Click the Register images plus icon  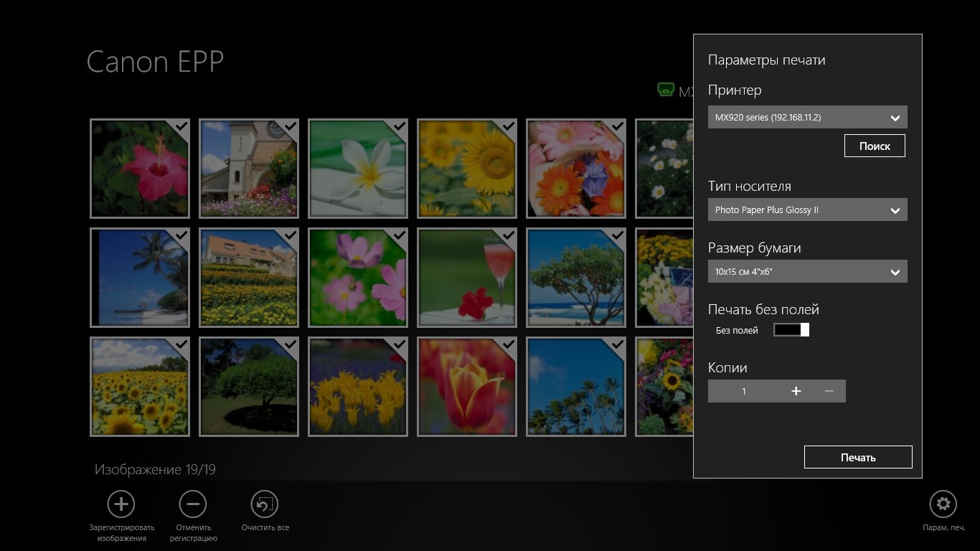(x=121, y=504)
